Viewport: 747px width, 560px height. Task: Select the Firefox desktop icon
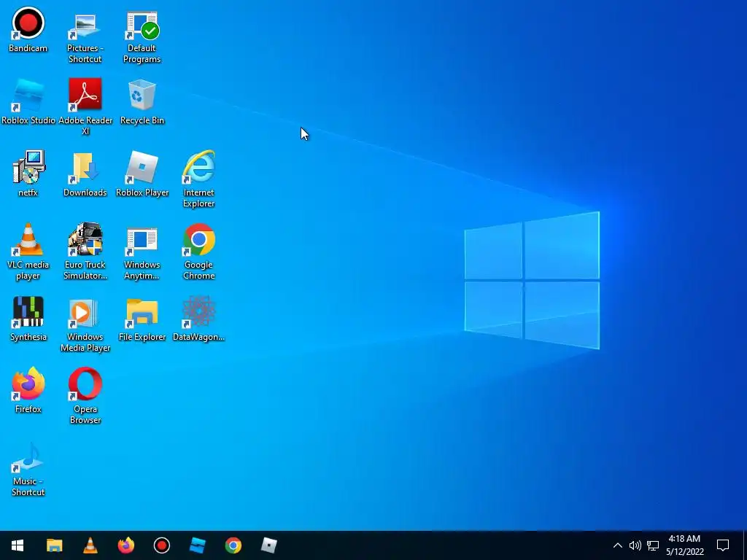pyautogui.click(x=28, y=391)
